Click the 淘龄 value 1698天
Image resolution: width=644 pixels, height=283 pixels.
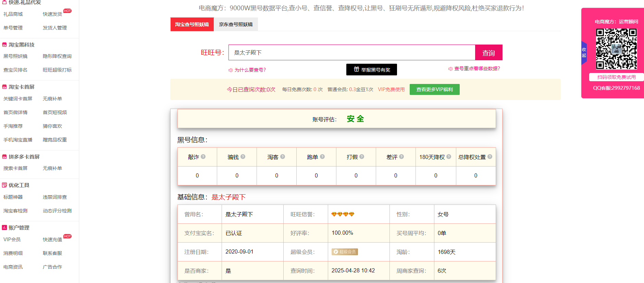click(x=447, y=252)
